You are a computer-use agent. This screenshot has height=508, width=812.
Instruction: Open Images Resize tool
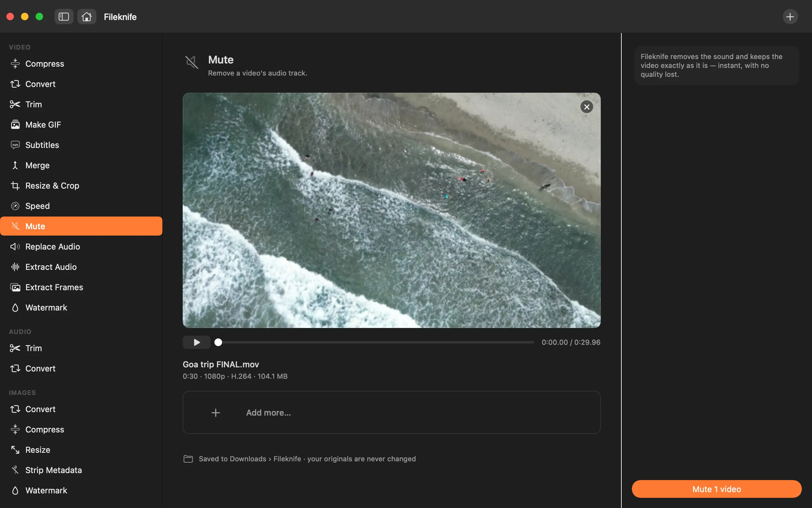coord(81,450)
